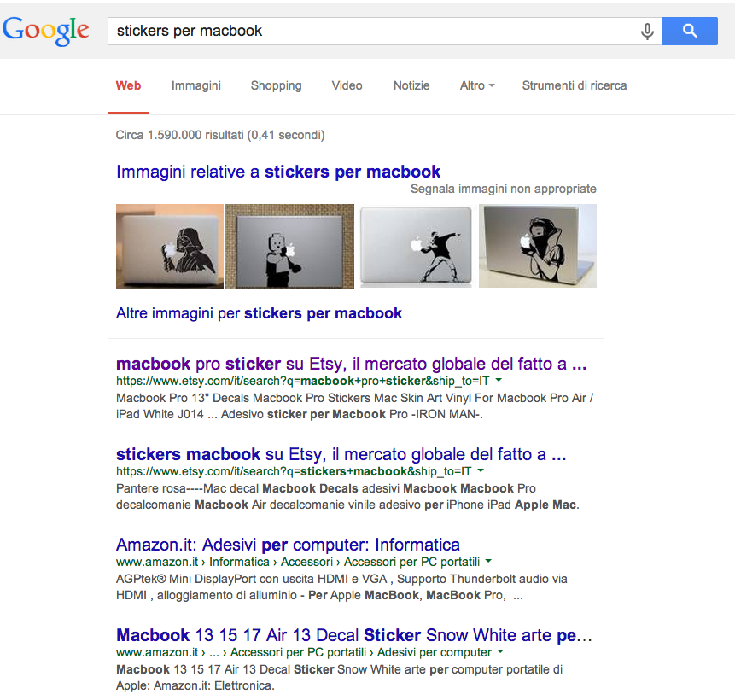This screenshot has height=700, width=735.
Task: Switch to the Shopping tab
Action: point(276,85)
